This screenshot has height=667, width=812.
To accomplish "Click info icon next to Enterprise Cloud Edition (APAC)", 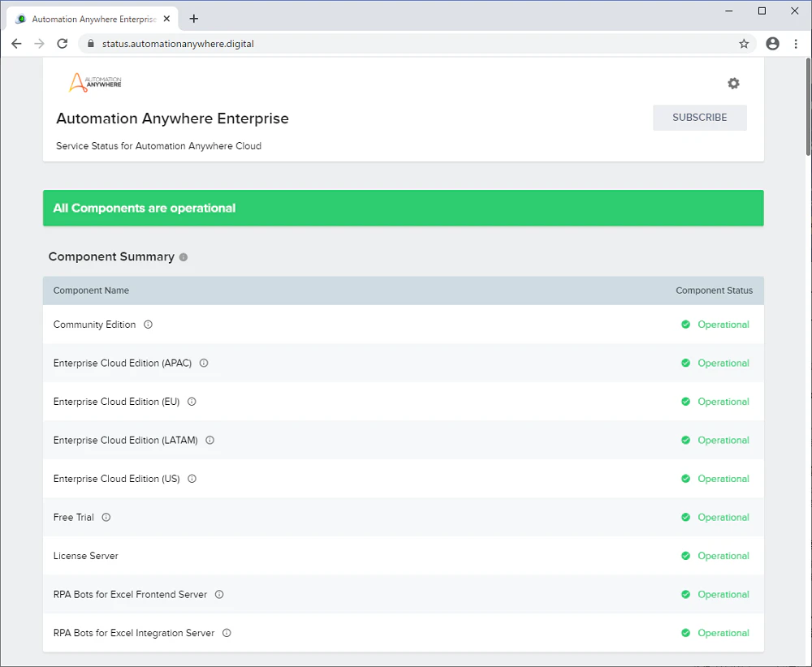I will pyautogui.click(x=204, y=364).
